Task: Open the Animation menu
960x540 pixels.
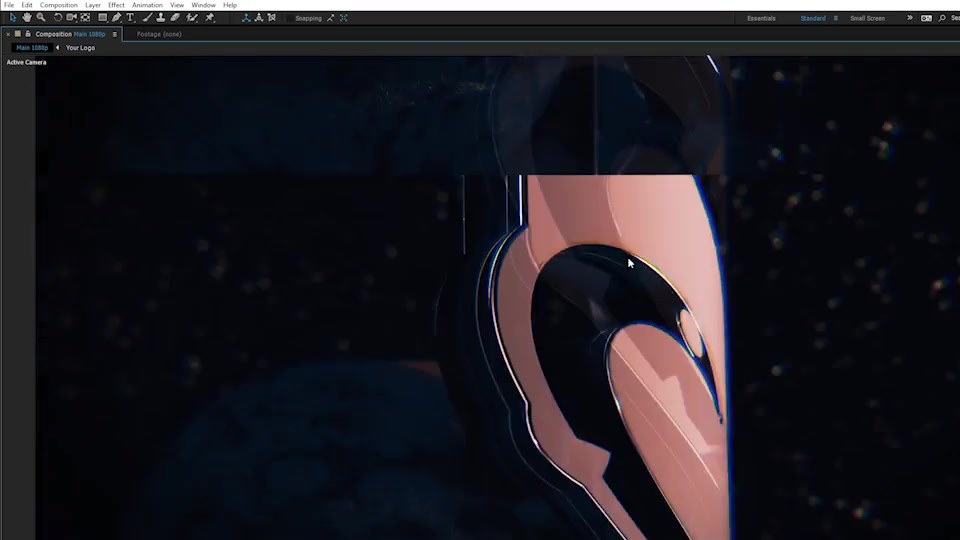Action: coord(148,5)
